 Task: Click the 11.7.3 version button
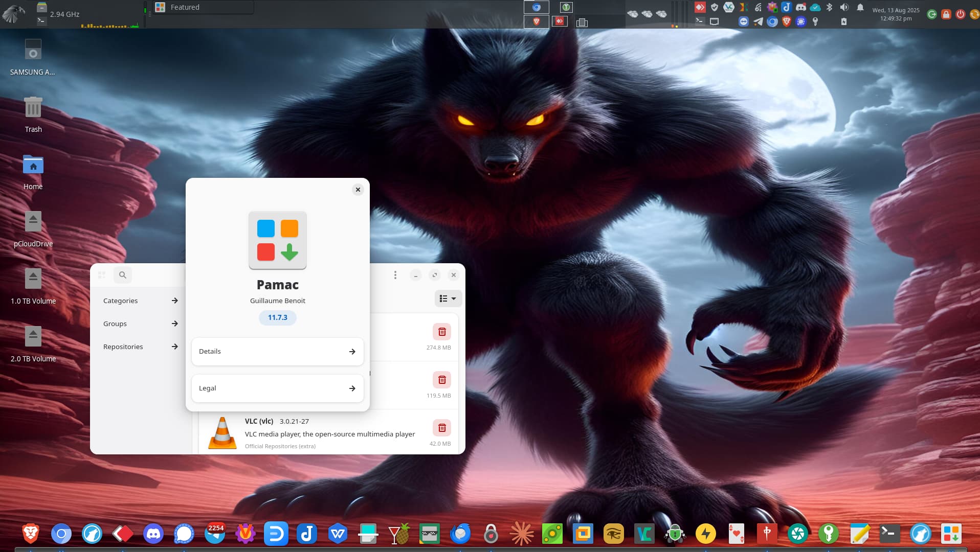tap(278, 317)
